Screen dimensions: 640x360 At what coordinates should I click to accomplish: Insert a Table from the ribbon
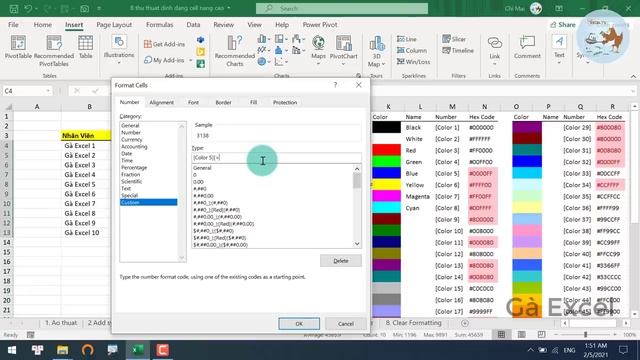coord(85,47)
